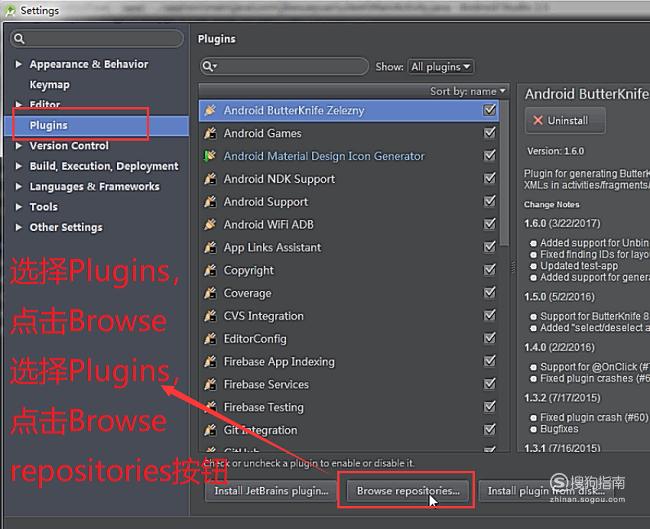
Task: Open the Sort by name dropdown
Action: click(468, 91)
